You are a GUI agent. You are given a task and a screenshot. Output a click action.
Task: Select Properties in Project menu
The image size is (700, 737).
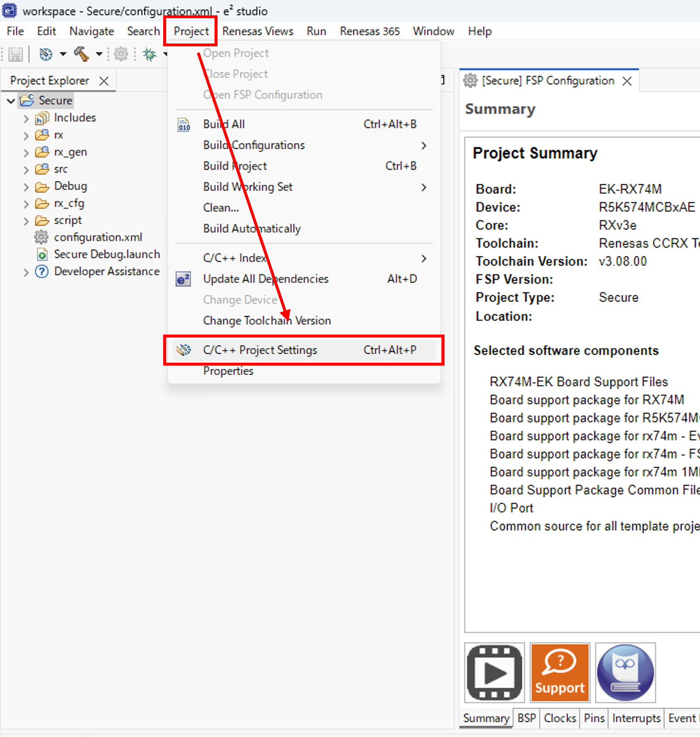(x=304, y=371)
